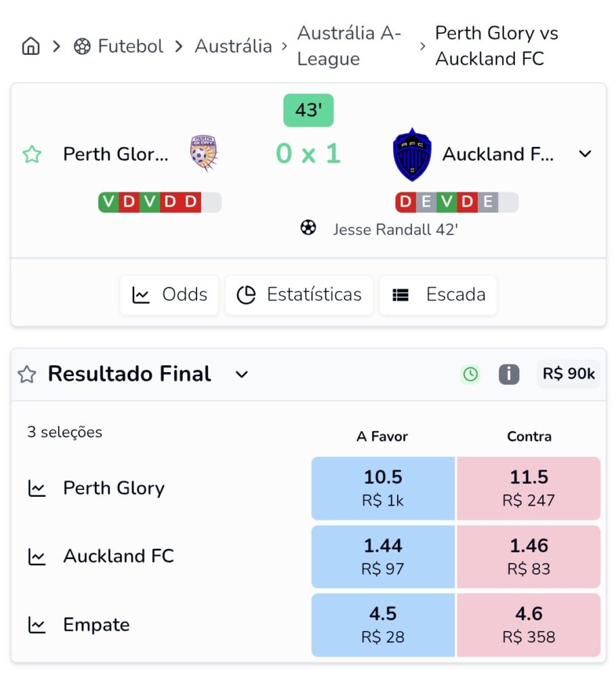
Task: Open the Perth Glory chart icon
Action: [x=37, y=488]
